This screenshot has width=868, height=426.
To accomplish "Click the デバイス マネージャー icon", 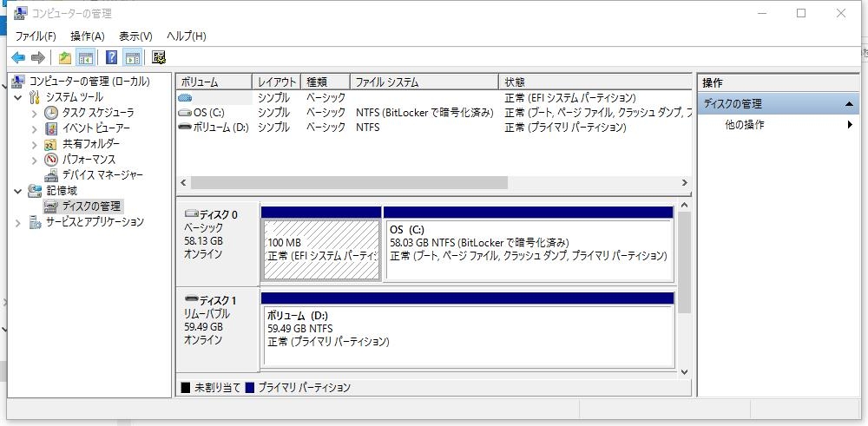I will [x=51, y=175].
